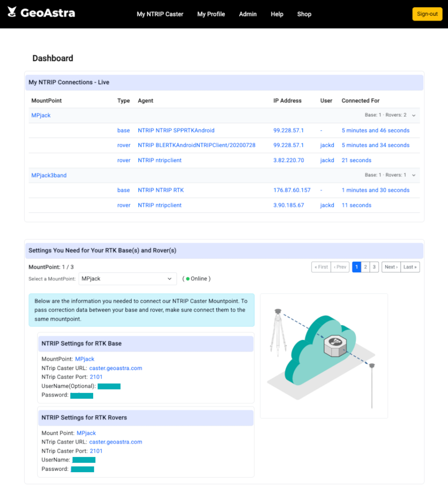448x487 pixels.
Task: Expand the MPjack row chevron
Action: 414,116
